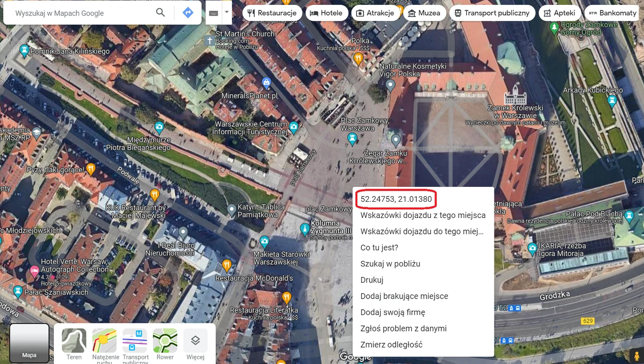
Task: Click Dodaj swoją firmę option
Action: (x=393, y=312)
